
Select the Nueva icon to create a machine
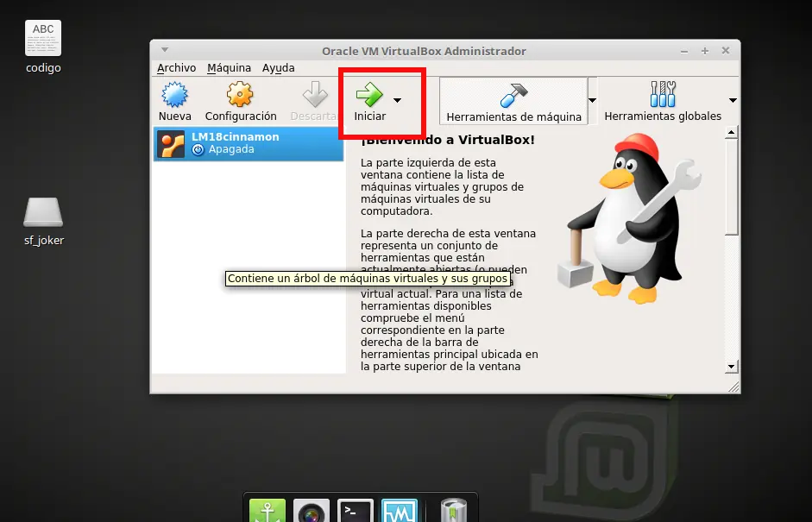point(174,95)
